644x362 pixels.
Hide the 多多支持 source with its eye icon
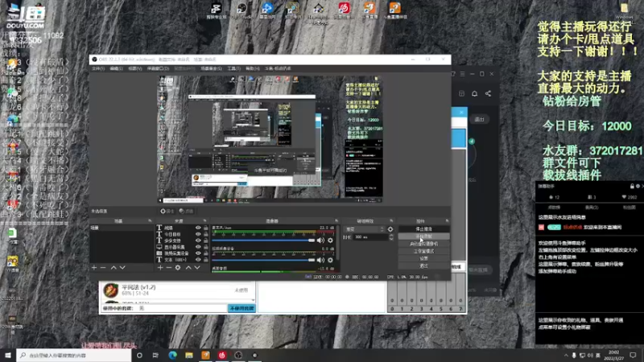[198, 241]
